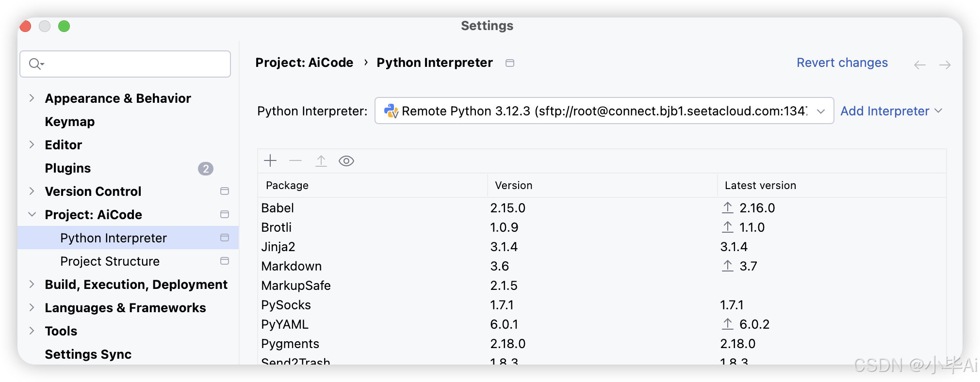
Task: Select Project Structure in the sidebar
Action: coord(110,261)
